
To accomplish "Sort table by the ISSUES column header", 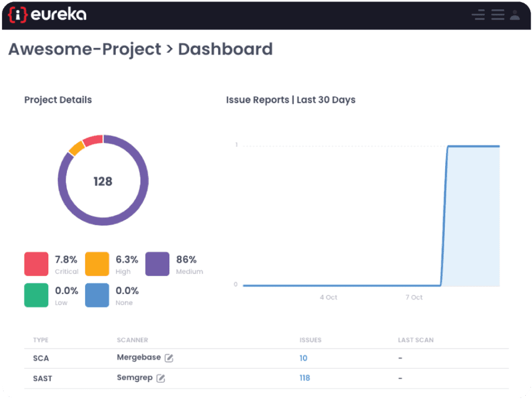I will pyautogui.click(x=310, y=340).
